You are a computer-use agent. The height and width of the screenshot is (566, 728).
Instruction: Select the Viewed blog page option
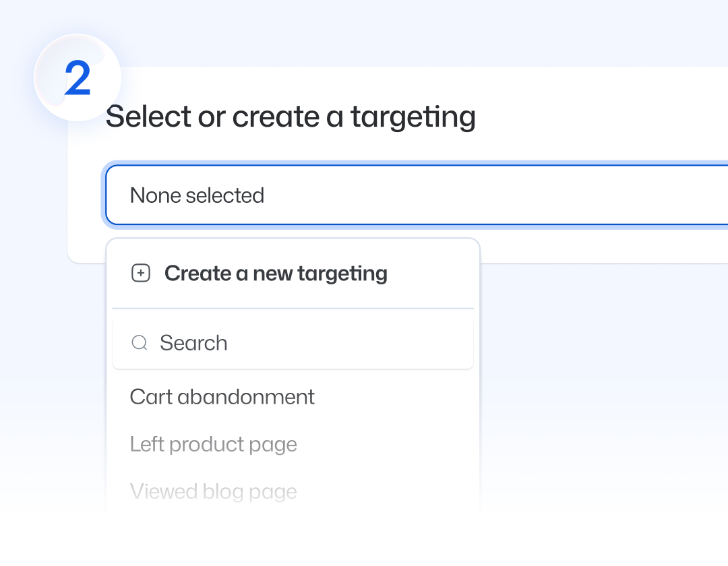214,491
